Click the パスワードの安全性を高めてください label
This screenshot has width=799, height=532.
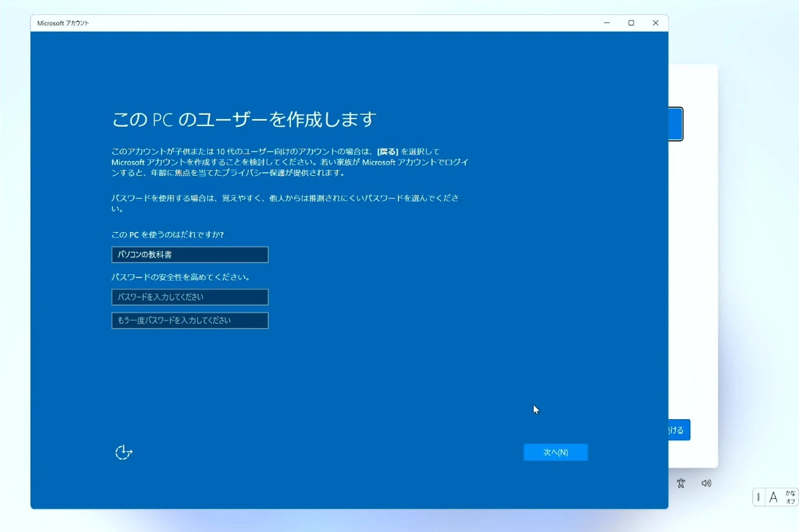click(x=180, y=277)
